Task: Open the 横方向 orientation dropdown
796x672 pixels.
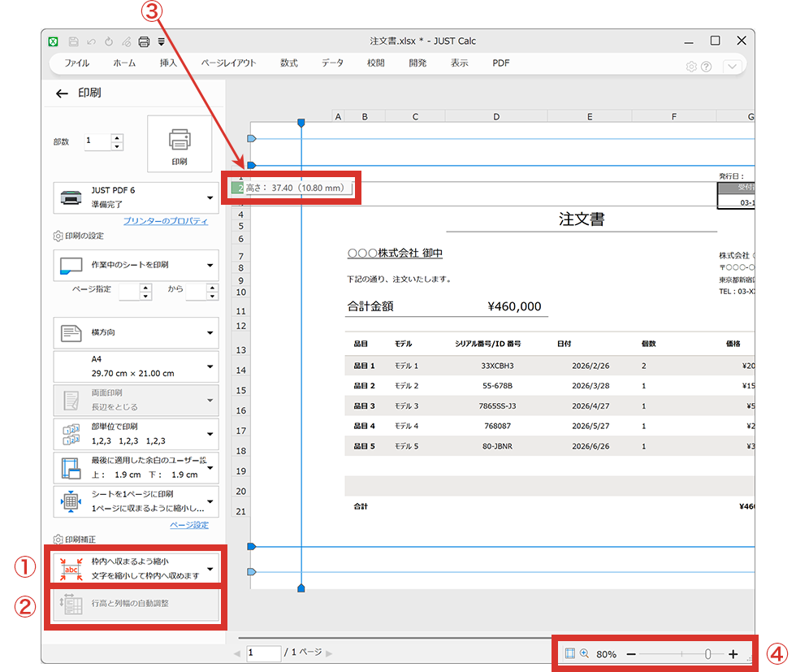Action: pos(210,332)
